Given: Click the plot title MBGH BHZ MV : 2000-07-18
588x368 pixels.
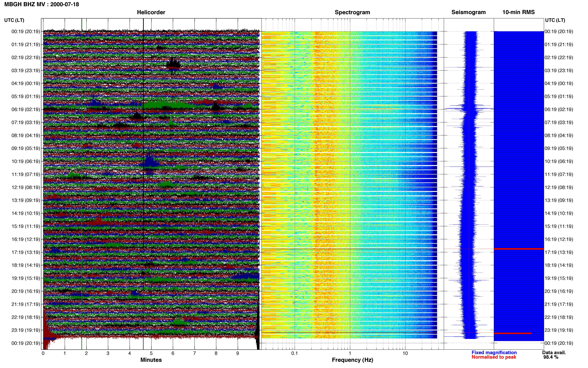Looking at the screenshot, I should (x=42, y=4).
